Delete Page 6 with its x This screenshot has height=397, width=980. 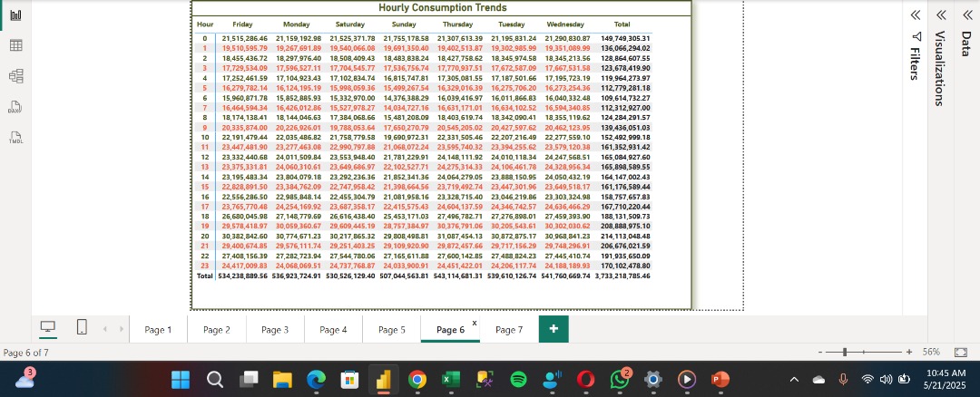(x=475, y=323)
